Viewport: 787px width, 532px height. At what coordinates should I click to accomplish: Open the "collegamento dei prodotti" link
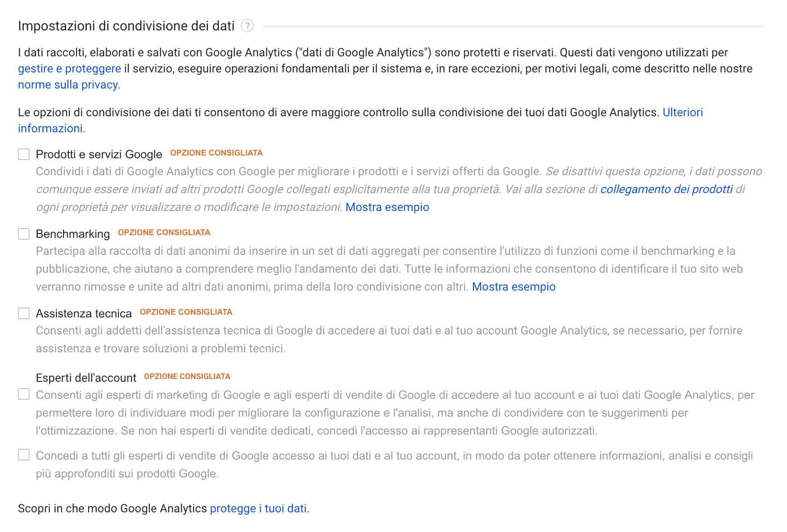[x=668, y=190]
